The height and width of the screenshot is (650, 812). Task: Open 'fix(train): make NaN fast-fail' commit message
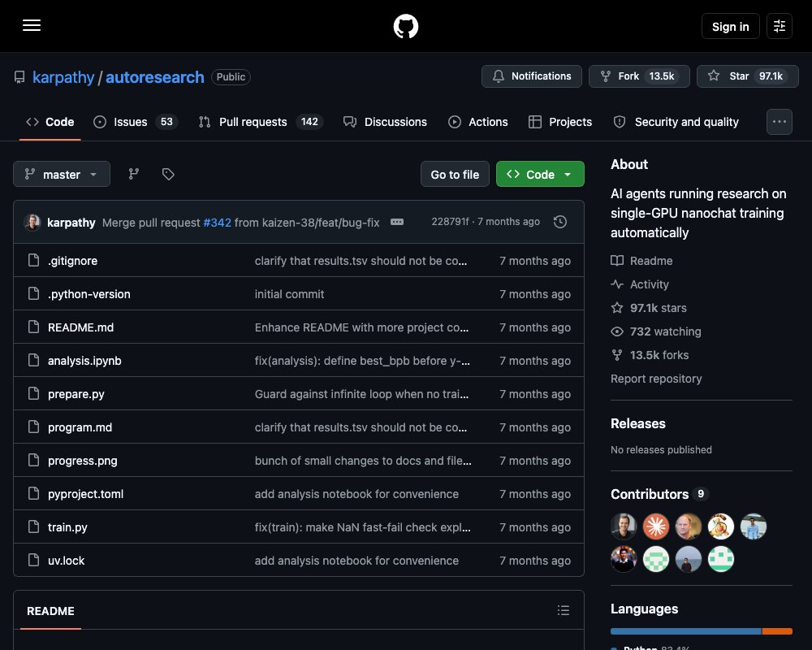[x=362, y=527]
